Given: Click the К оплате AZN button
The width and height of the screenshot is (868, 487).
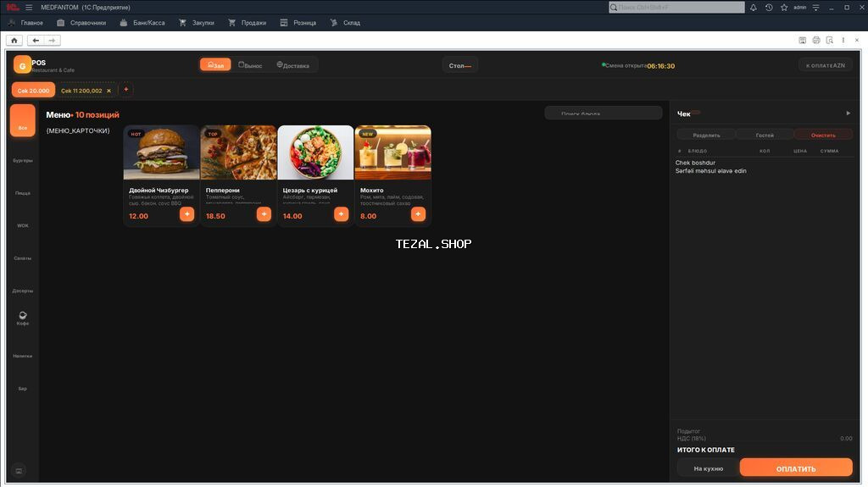Looking at the screenshot, I should tap(826, 65).
